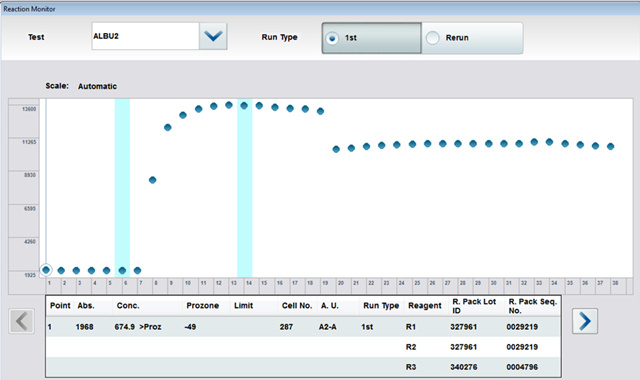
Task: Click the concentration value 674.9 >Proz
Action: (x=138, y=327)
